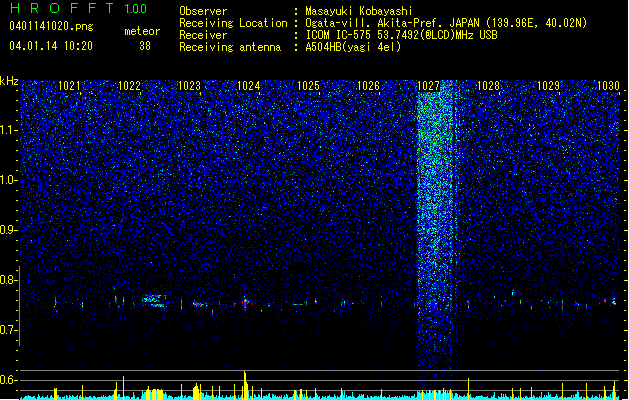Click time marker 1022
The height and width of the screenshot is (400, 629).
pos(130,86)
